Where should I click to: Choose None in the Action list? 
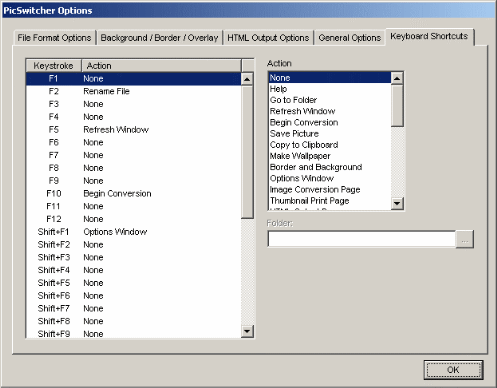[330, 78]
